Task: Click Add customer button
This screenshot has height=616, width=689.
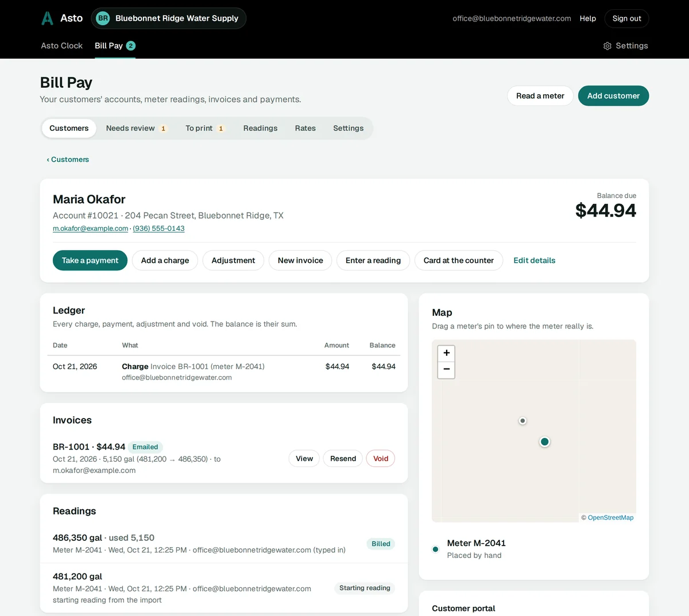Action: coord(613,96)
